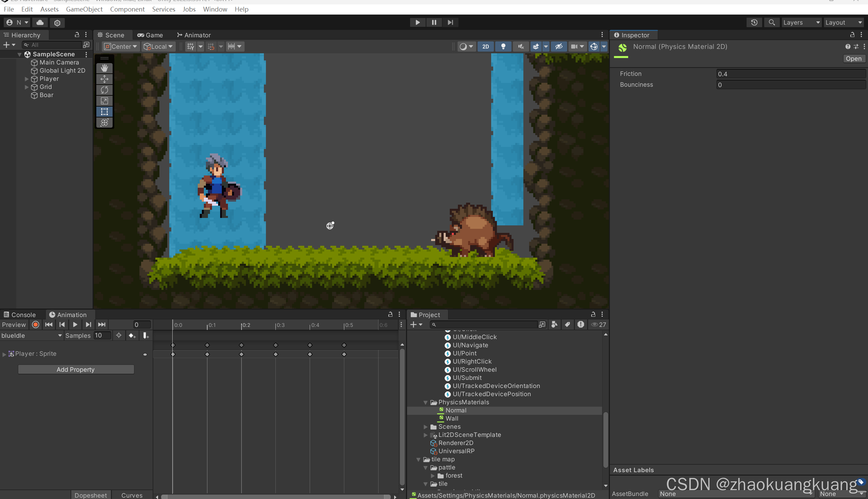This screenshot has width=868, height=499.
Task: Toggle scene lighting bulb button
Action: tap(503, 47)
